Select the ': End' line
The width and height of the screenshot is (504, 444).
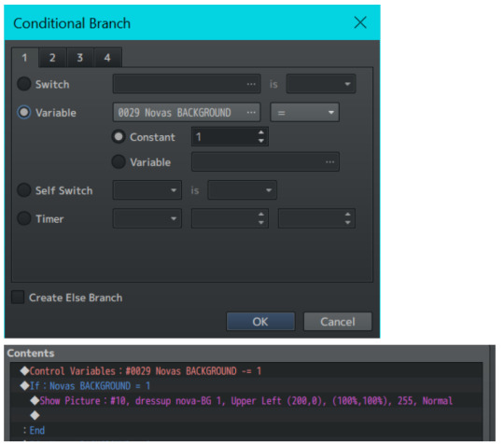(246, 430)
